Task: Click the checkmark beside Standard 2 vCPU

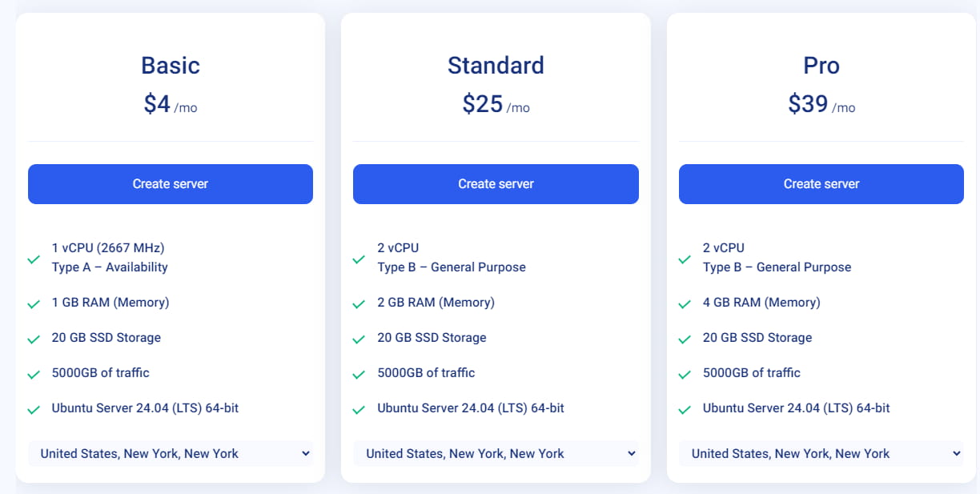Action: pos(359,259)
